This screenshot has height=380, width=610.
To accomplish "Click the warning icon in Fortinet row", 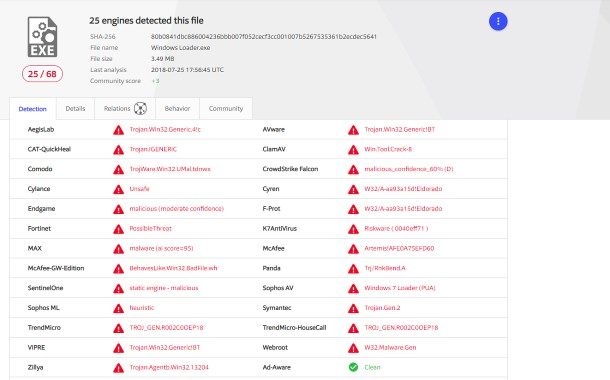I will coord(118,229).
